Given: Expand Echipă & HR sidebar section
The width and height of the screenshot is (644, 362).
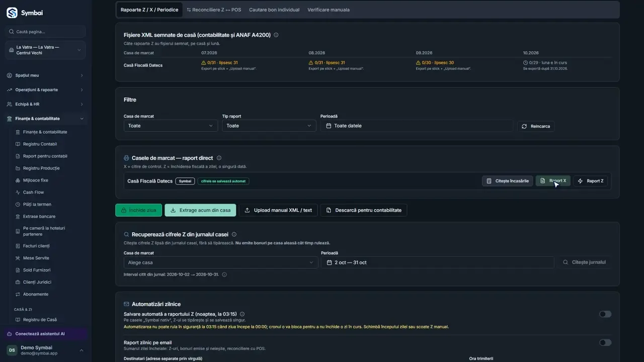Looking at the screenshot, I should [45, 104].
